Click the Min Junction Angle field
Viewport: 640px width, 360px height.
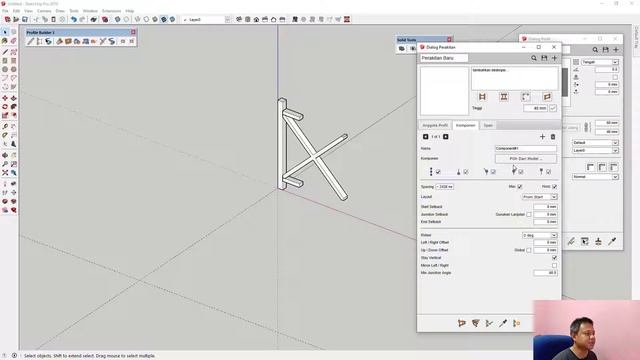coord(545,273)
